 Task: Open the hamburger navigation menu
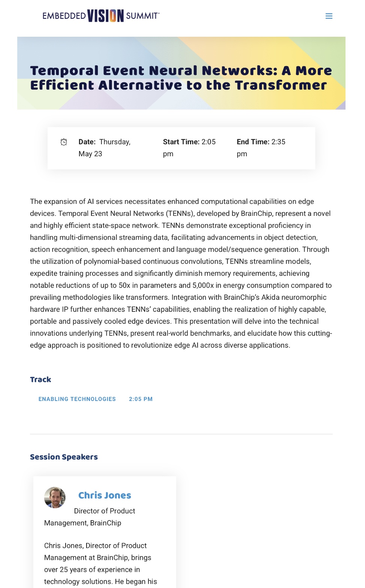(x=329, y=16)
